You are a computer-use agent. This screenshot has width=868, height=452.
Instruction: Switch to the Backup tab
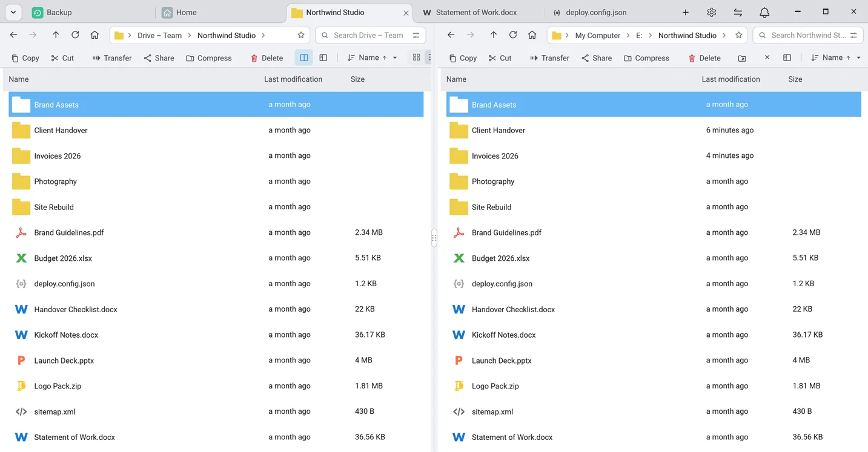pyautogui.click(x=90, y=12)
